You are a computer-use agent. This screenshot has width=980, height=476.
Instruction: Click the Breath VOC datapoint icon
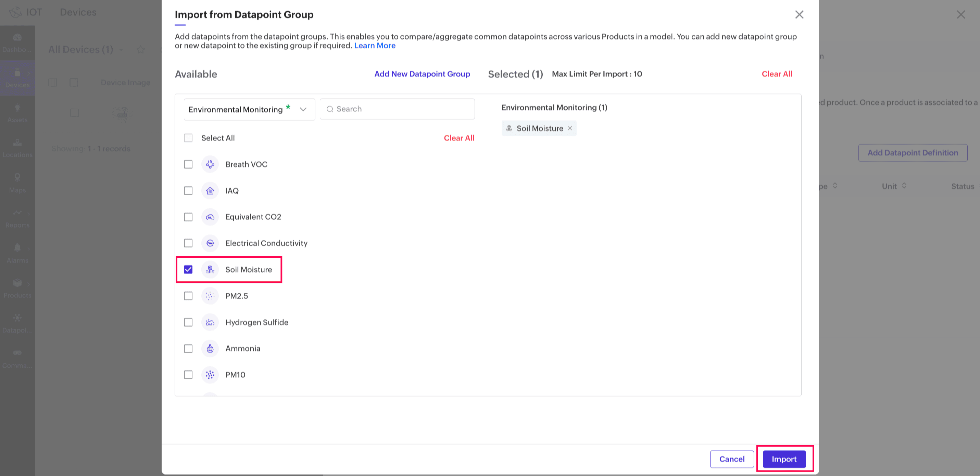pyautogui.click(x=210, y=164)
